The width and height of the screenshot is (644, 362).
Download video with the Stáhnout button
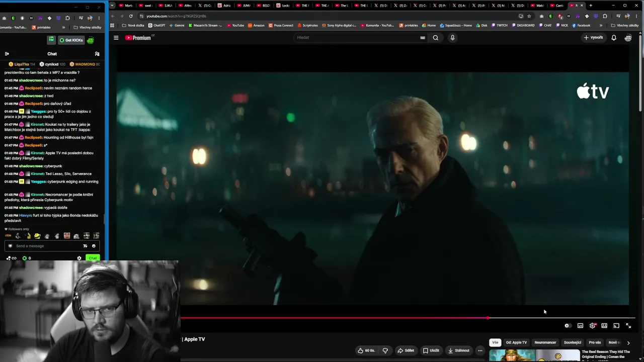[x=458, y=350]
